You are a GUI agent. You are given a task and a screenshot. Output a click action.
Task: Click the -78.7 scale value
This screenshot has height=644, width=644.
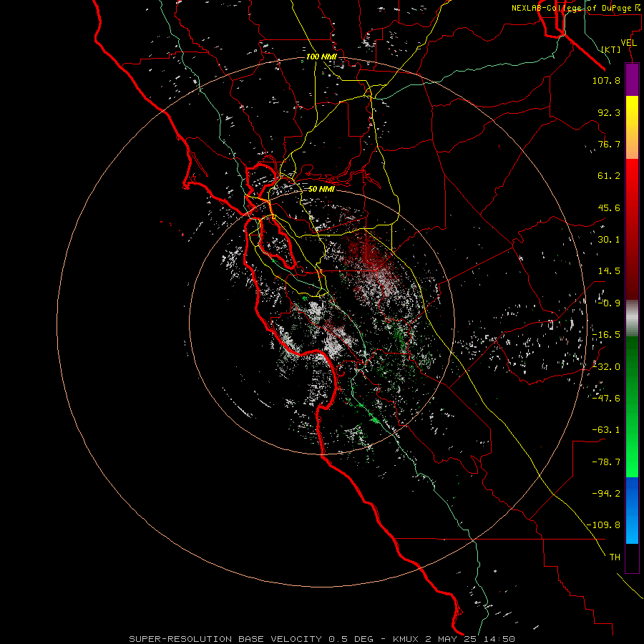(606, 462)
